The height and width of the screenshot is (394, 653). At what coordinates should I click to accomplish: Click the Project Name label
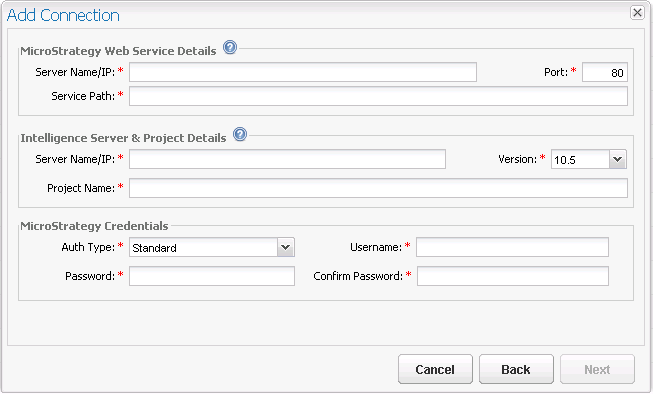tap(81, 188)
